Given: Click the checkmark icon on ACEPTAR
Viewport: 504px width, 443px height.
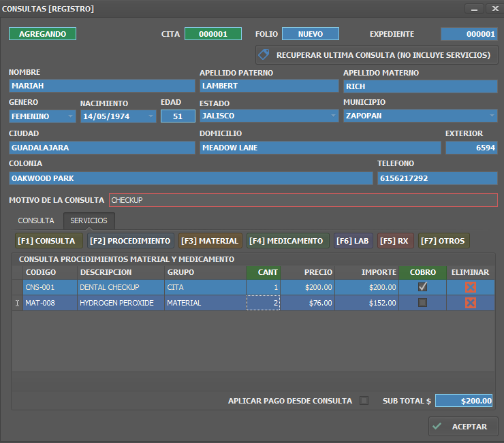Looking at the screenshot, I should click(x=438, y=427).
